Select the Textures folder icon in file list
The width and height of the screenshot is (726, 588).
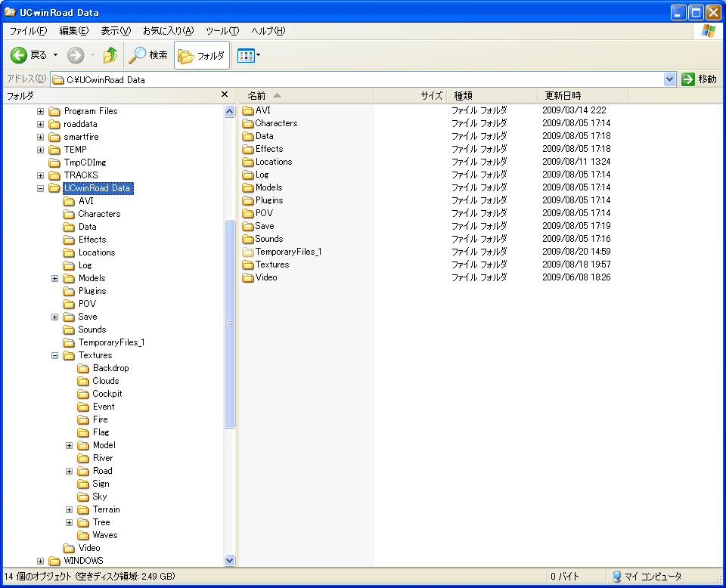(x=248, y=265)
